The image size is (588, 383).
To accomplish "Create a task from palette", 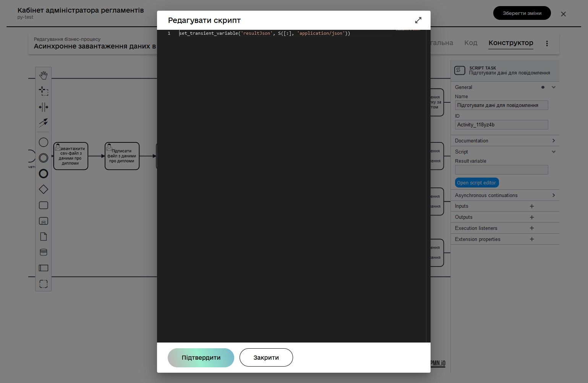I will [x=44, y=205].
